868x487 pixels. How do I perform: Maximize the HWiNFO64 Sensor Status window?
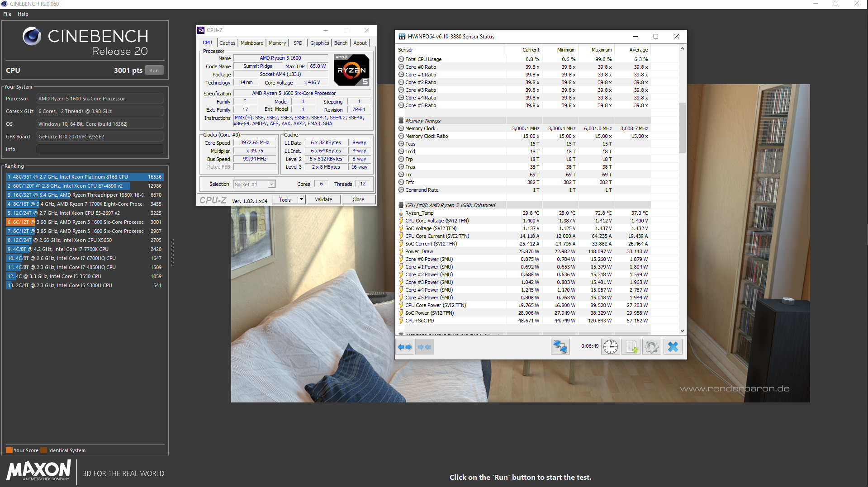coord(655,36)
